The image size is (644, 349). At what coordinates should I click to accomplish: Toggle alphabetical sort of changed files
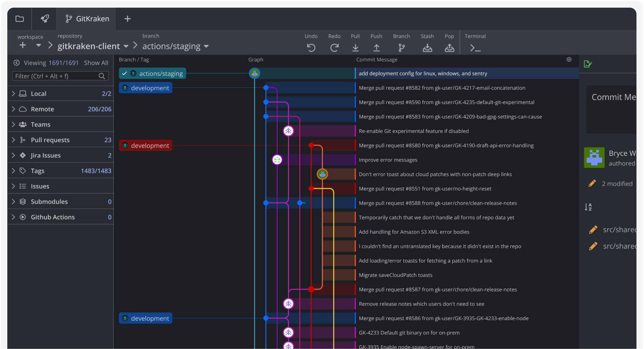(588, 207)
